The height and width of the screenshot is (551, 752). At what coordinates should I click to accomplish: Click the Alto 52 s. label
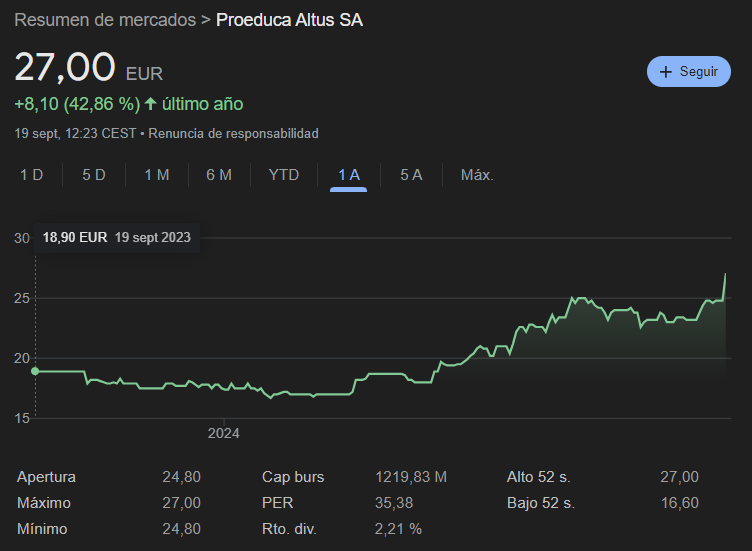[539, 477]
